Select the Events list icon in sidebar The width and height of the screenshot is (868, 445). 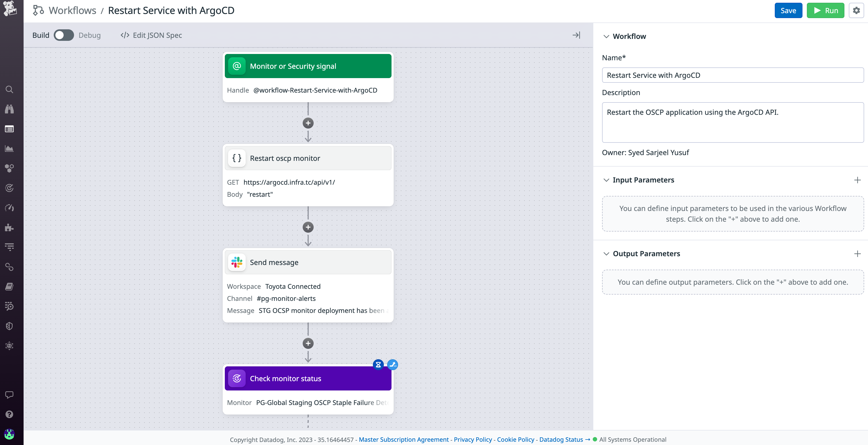click(x=9, y=129)
